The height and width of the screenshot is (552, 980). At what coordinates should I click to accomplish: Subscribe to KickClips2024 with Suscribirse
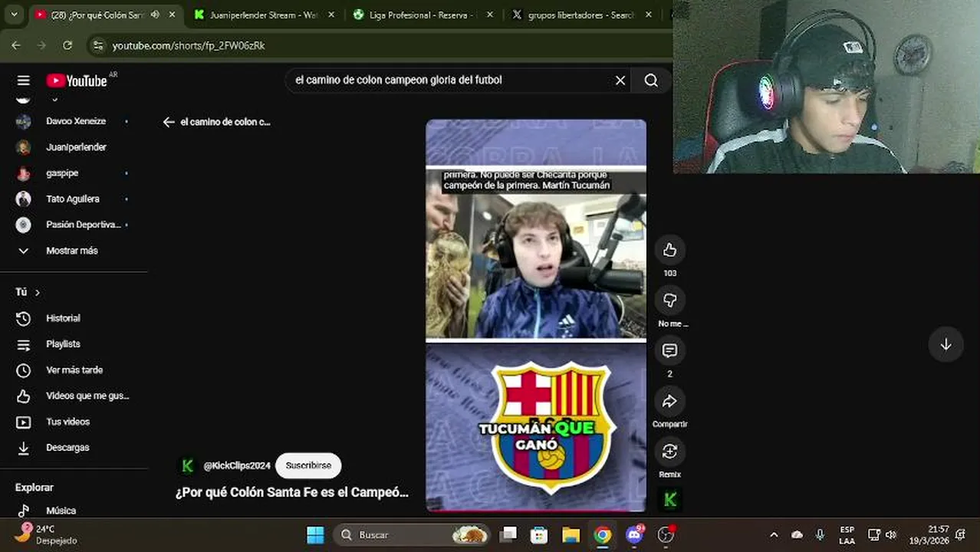pyautogui.click(x=308, y=465)
